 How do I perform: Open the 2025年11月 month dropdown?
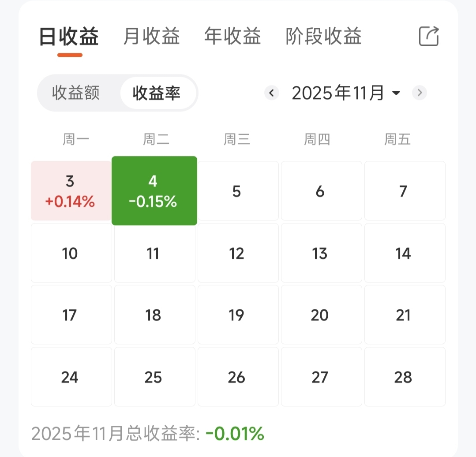346,93
